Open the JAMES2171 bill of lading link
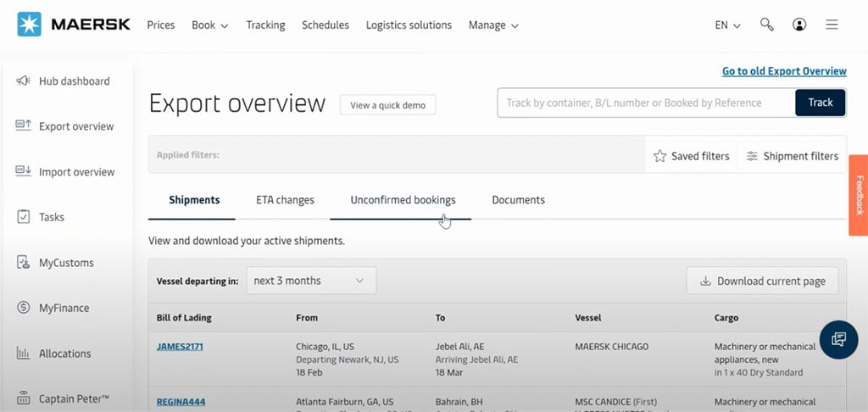The height and width of the screenshot is (412, 868). [x=180, y=347]
